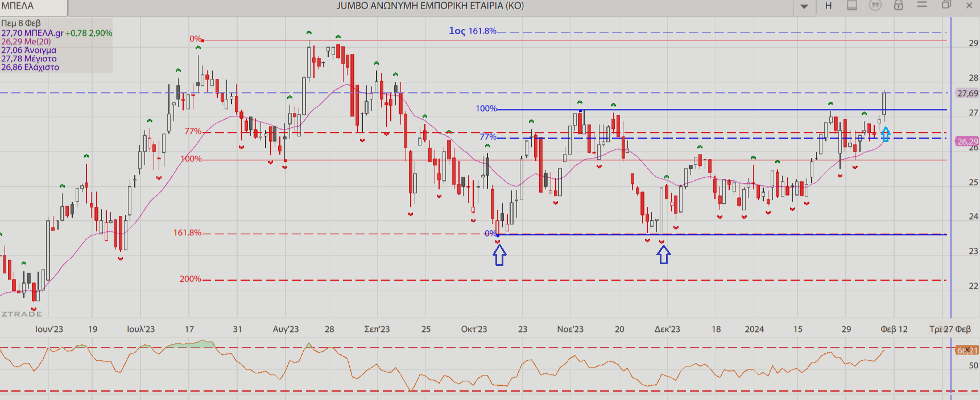
Task: Select the red 100% Fibonacci label
Action: tap(191, 159)
